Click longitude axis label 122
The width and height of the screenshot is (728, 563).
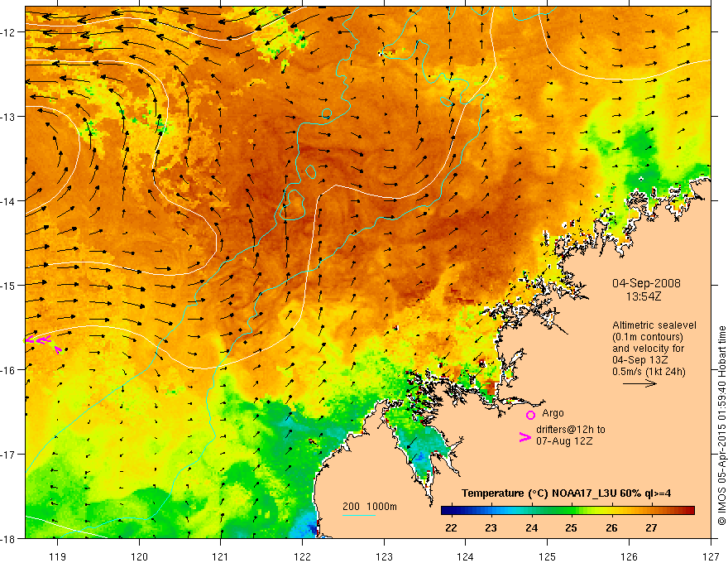pos(302,556)
